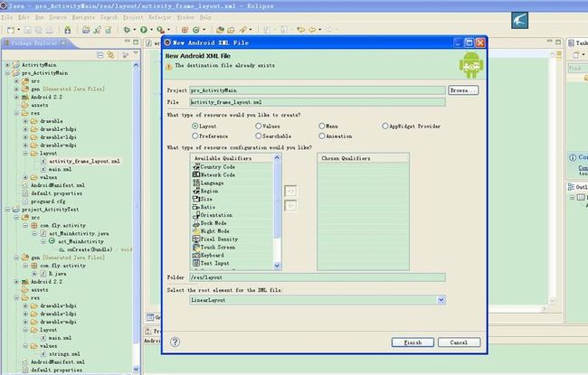Click the bird icon at top right
This screenshot has height=375, width=588.
[x=519, y=20]
